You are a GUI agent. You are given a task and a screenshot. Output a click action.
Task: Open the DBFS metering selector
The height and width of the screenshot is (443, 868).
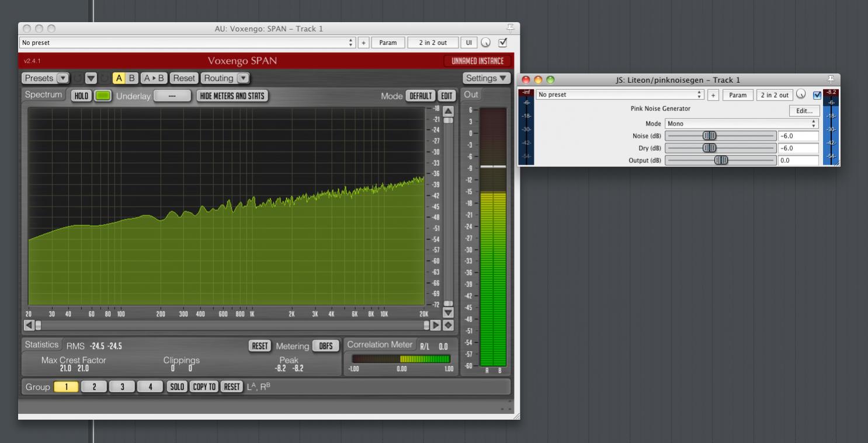[326, 346]
